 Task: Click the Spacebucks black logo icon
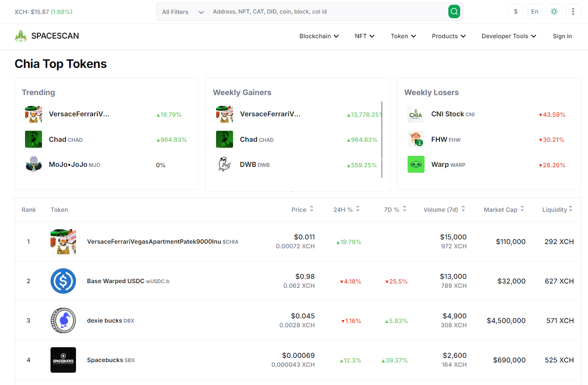tap(63, 360)
